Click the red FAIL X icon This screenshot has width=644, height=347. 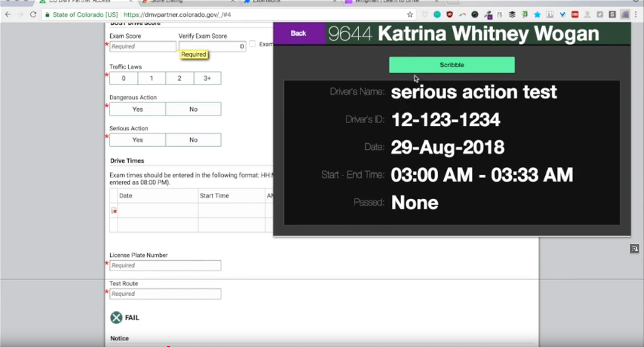pyautogui.click(x=116, y=318)
